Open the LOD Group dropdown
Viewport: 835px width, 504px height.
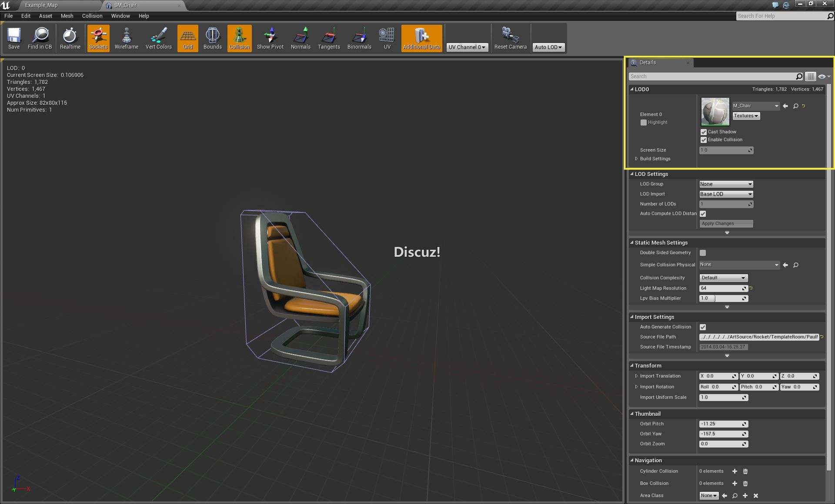725,183
